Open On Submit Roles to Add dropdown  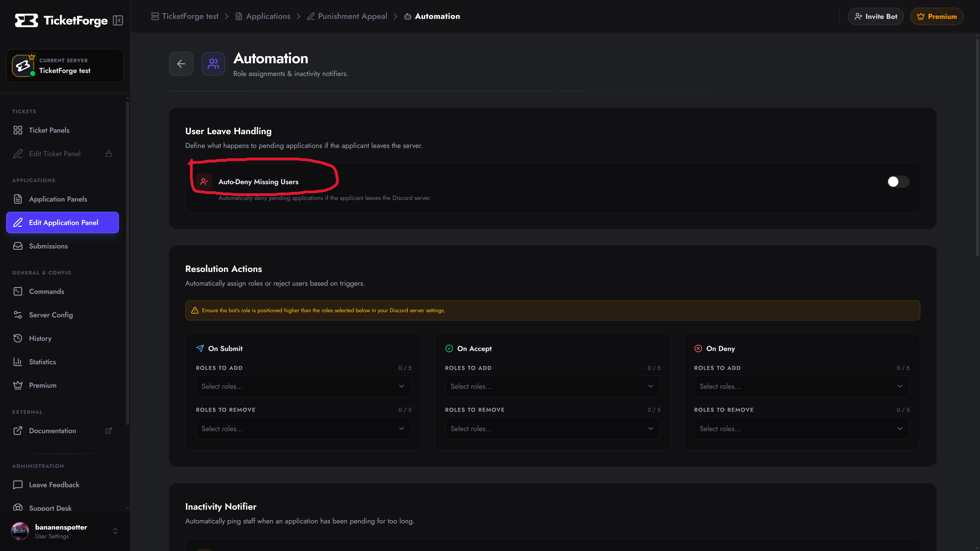(x=303, y=386)
